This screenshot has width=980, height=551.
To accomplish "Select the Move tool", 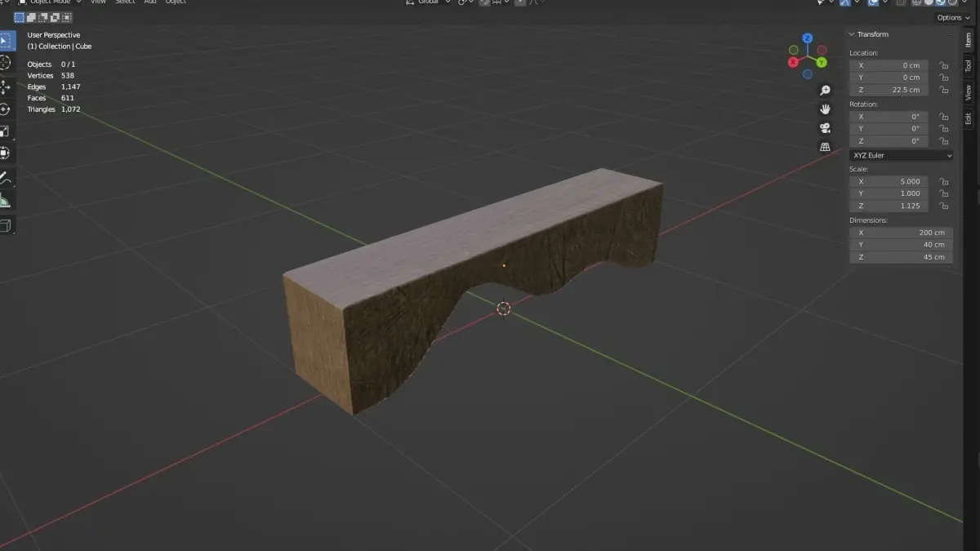I will 7,86.
